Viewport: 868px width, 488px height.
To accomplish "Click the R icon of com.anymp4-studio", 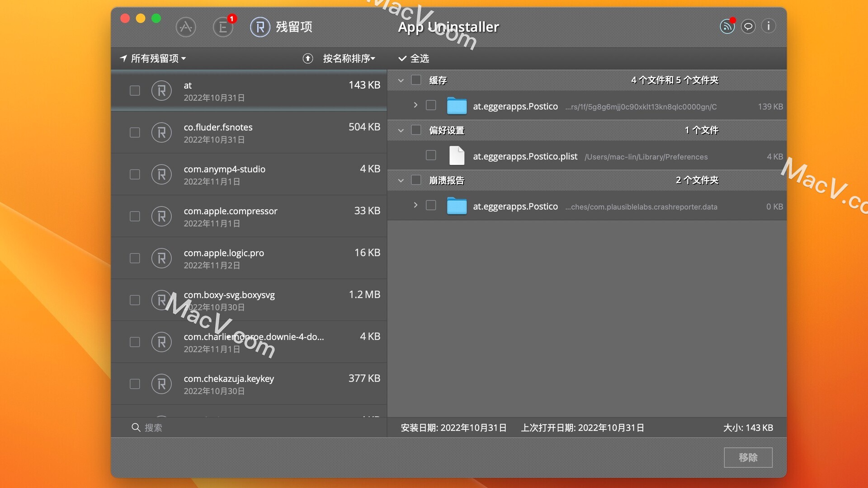I will pos(161,174).
